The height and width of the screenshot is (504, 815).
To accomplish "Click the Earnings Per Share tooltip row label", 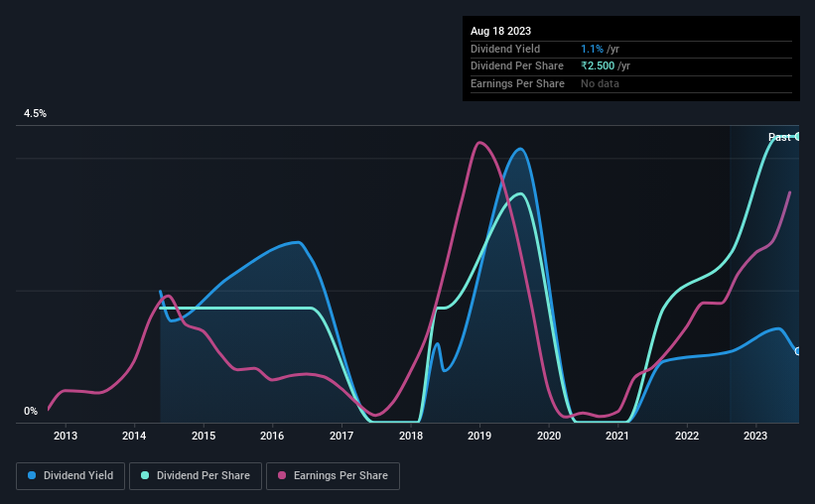I will [517, 83].
